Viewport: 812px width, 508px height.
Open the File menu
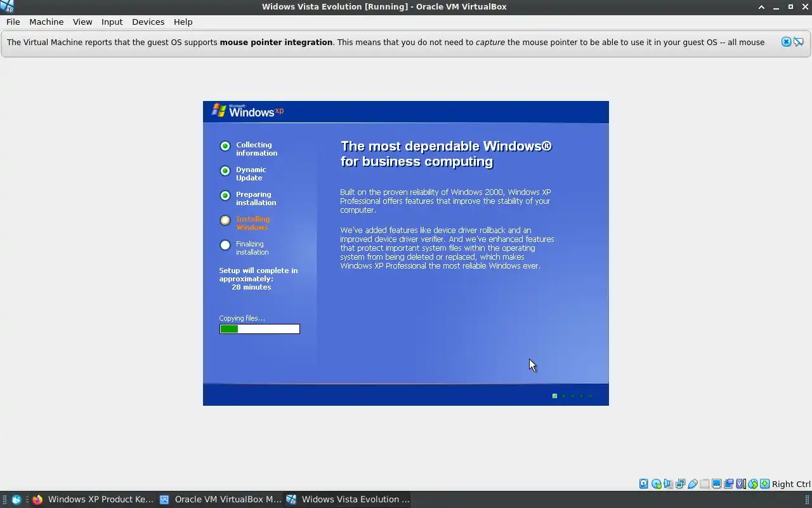pyautogui.click(x=13, y=22)
